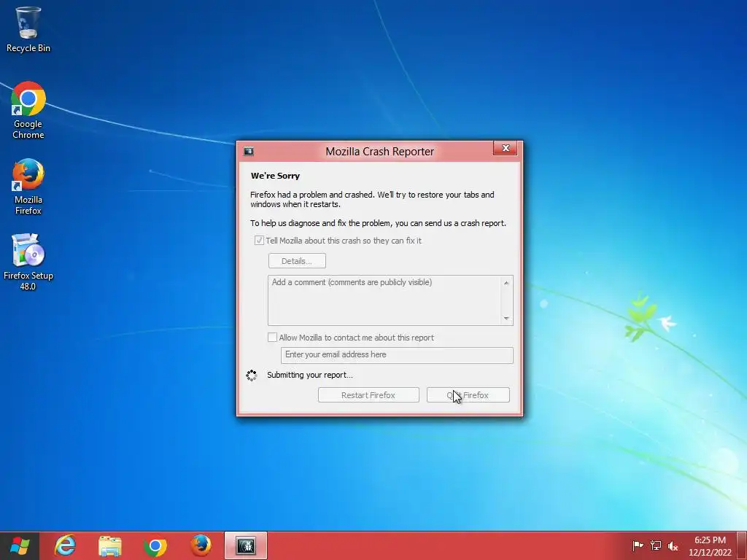Select the Mozilla Firefox desktop shortcut
Viewport: 747px width, 560px height.
28,187
